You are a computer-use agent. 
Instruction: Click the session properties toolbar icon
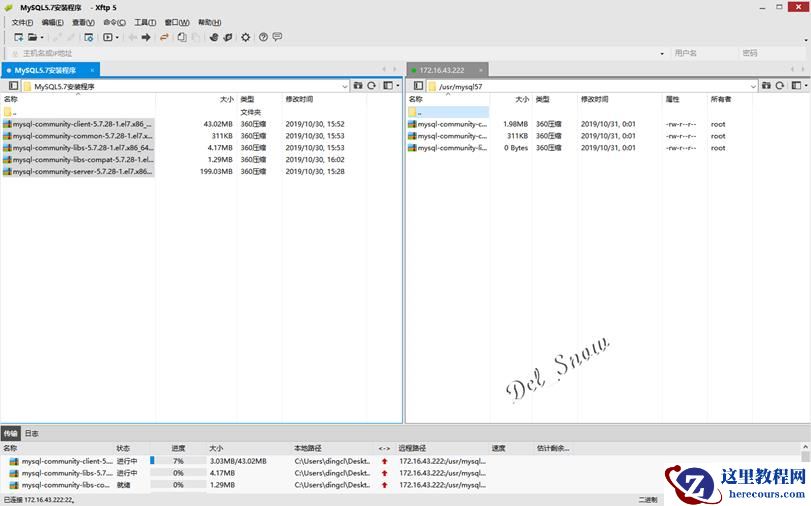pos(88,37)
